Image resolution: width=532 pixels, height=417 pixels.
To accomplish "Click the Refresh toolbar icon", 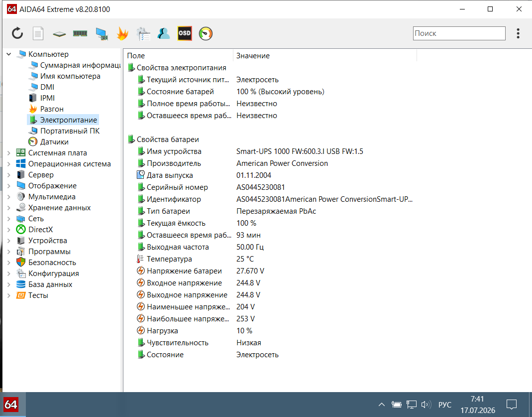I will (17, 33).
